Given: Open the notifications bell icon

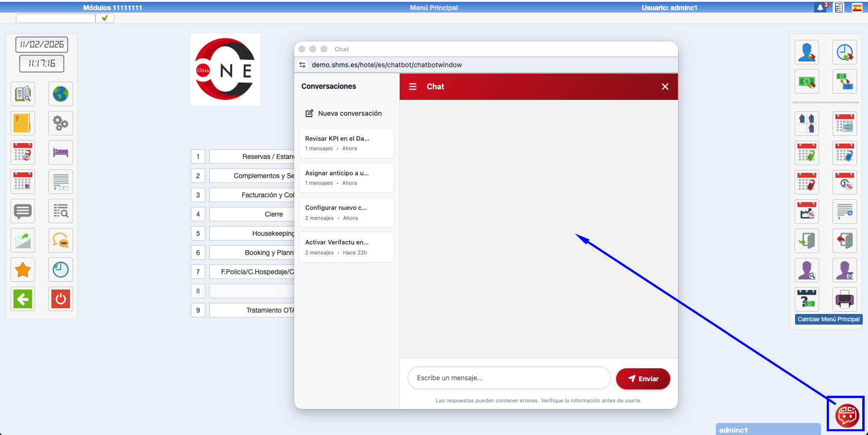Looking at the screenshot, I should pos(820,8).
